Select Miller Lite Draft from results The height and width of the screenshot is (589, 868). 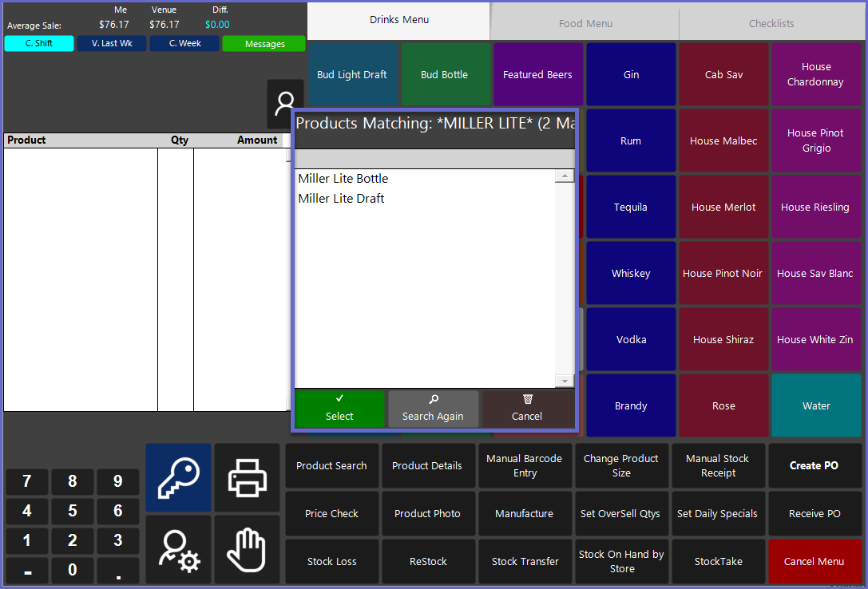tap(341, 199)
